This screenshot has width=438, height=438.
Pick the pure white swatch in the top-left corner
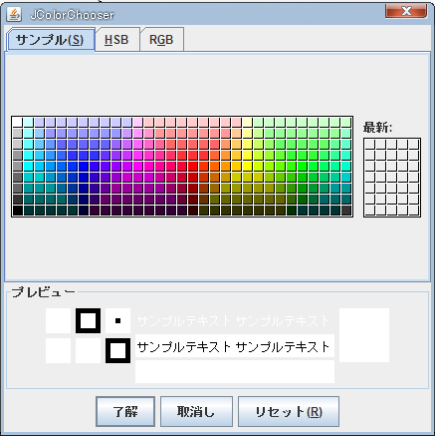18,123
